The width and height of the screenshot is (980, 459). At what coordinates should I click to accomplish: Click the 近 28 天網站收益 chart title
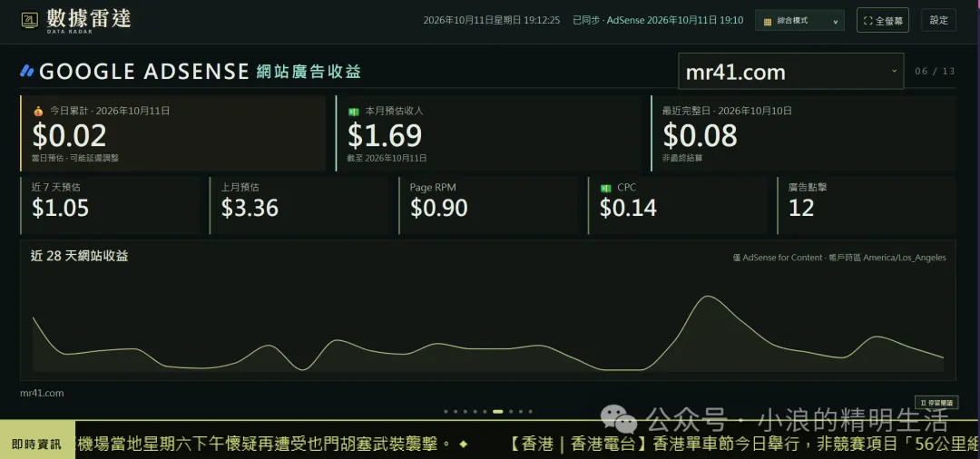(79, 256)
